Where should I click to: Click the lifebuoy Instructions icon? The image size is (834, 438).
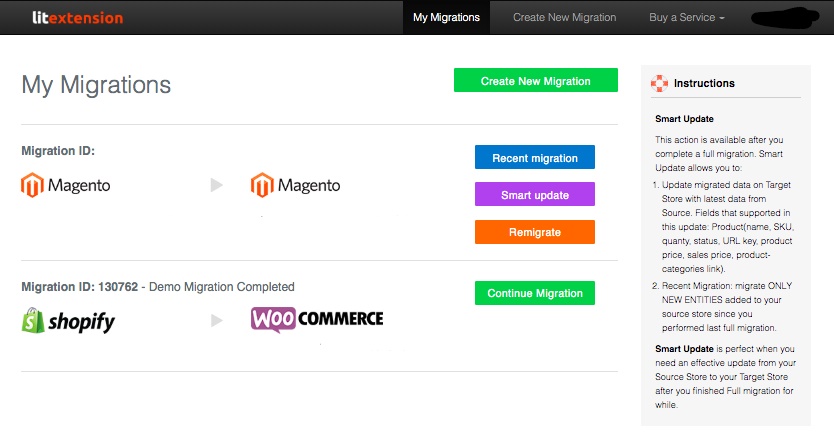(x=660, y=83)
